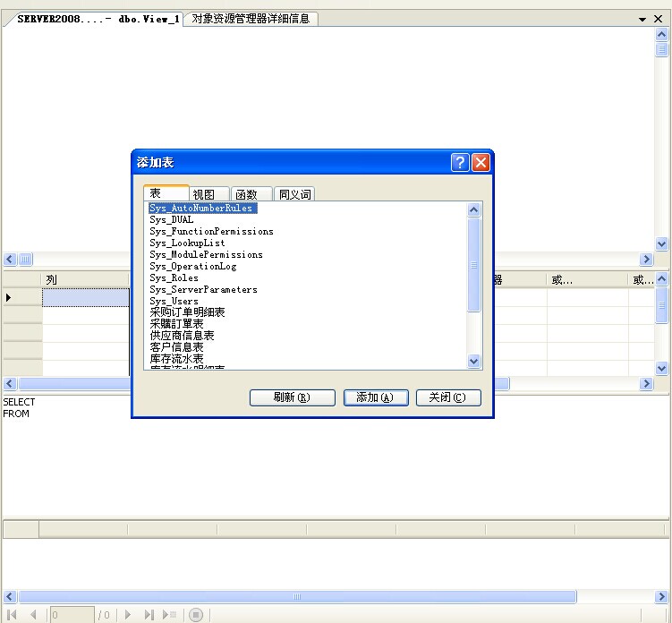Select 客户信息表 in the list
The height and width of the screenshot is (623, 672).
pyautogui.click(x=176, y=347)
